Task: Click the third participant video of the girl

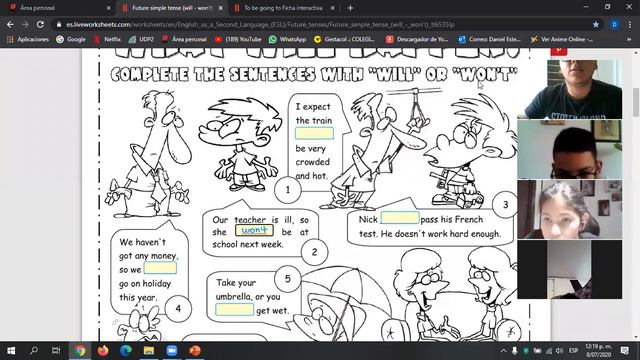Action: (570, 209)
